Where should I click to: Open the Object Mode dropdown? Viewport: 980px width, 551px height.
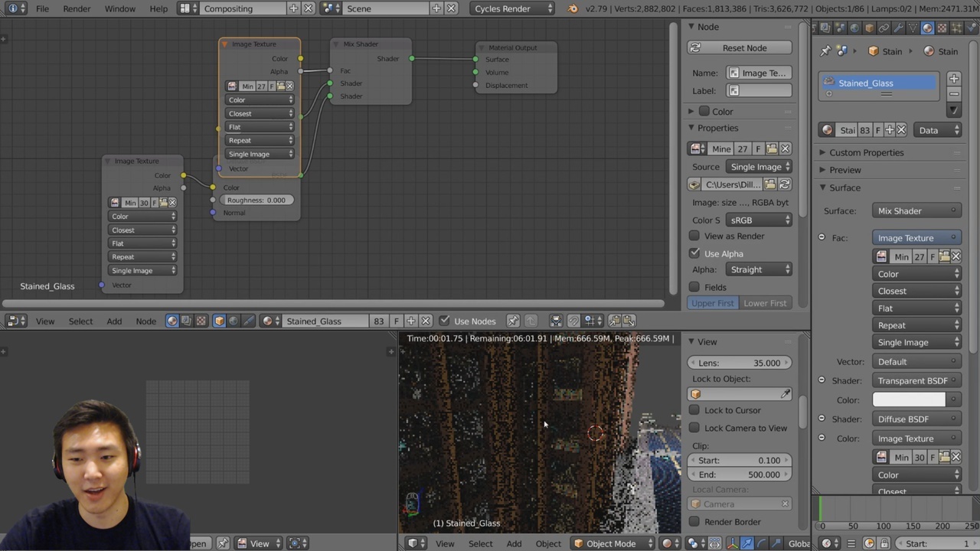tap(612, 543)
